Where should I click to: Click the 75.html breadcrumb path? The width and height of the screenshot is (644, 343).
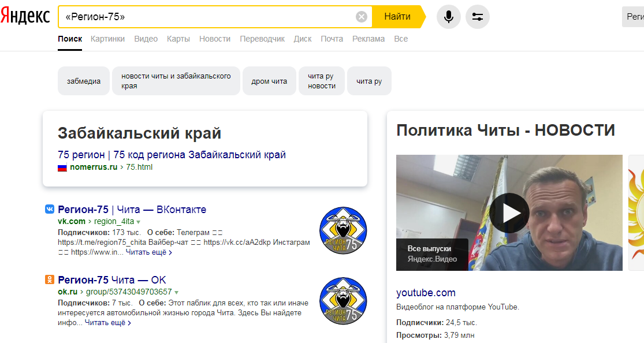point(139,167)
